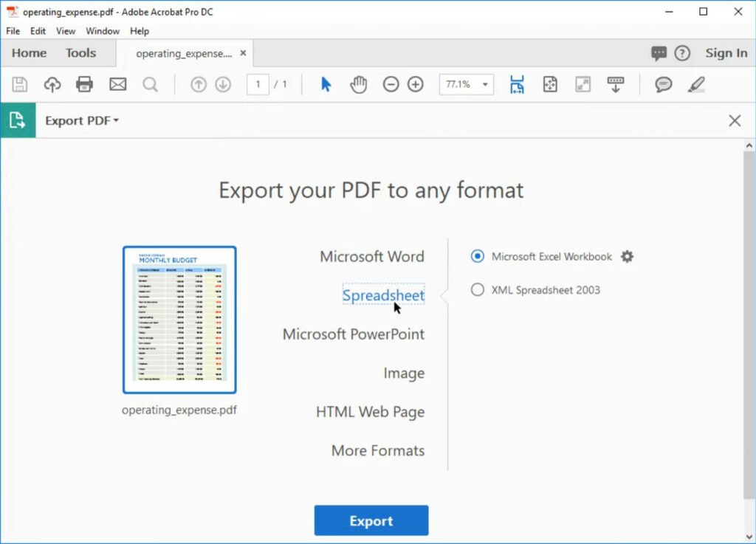Image resolution: width=756 pixels, height=544 pixels.
Task: Zoom in on the document
Action: (x=415, y=84)
